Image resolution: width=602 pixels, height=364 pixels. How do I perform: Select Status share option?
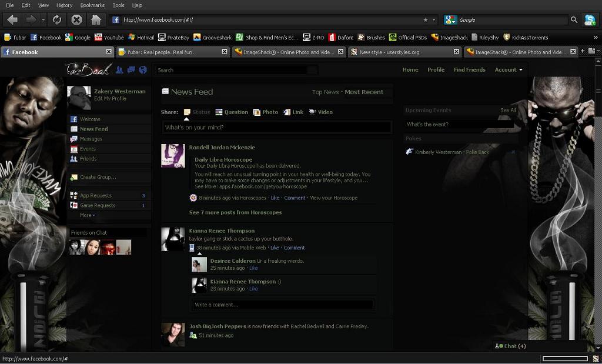point(197,112)
